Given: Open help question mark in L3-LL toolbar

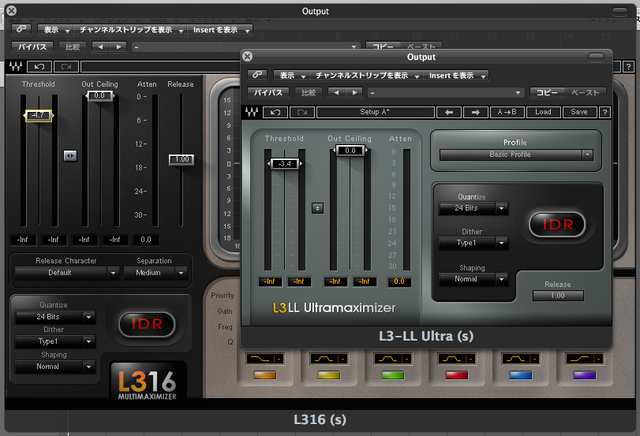Looking at the screenshot, I should click(x=605, y=112).
